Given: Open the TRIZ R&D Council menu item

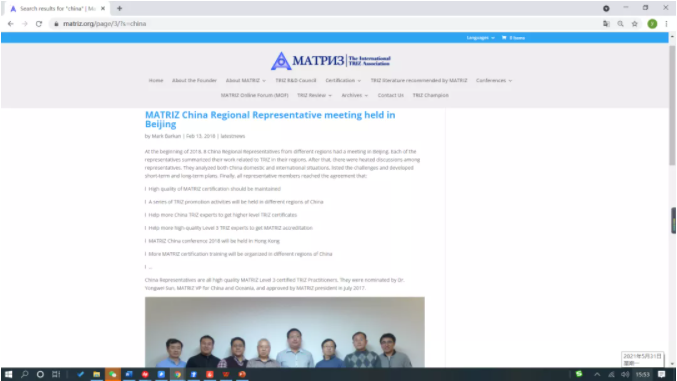Looking at the screenshot, I should 296,80.
